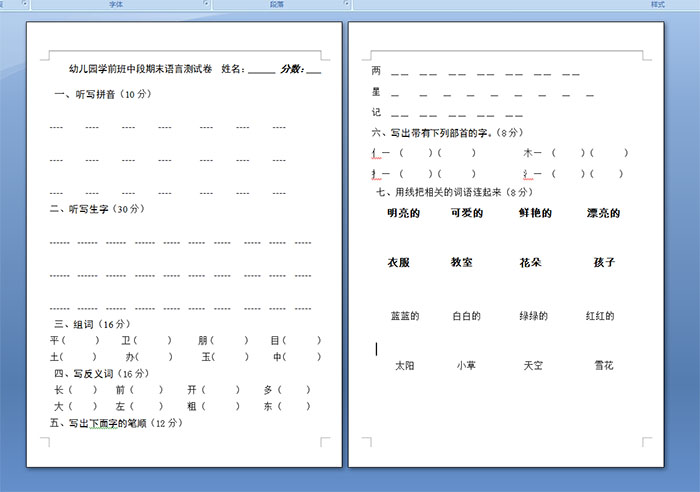The image size is (700, 492).
Task: Click the 样式 ribbon group label
Action: tap(658, 4)
